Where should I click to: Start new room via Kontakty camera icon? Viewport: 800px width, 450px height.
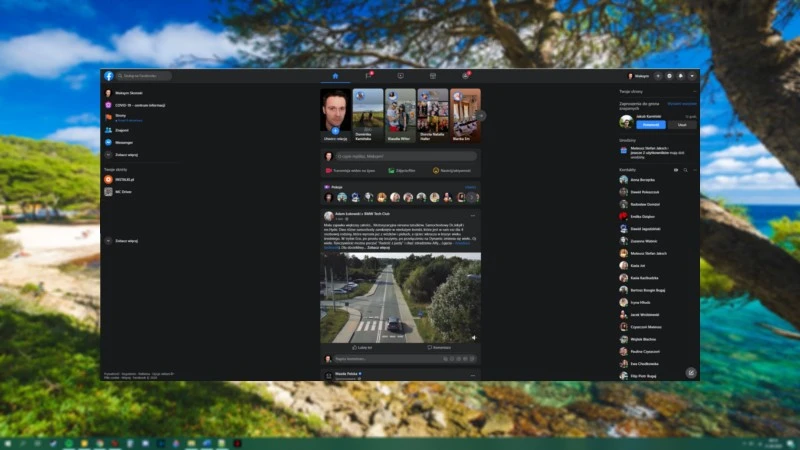[x=675, y=170]
